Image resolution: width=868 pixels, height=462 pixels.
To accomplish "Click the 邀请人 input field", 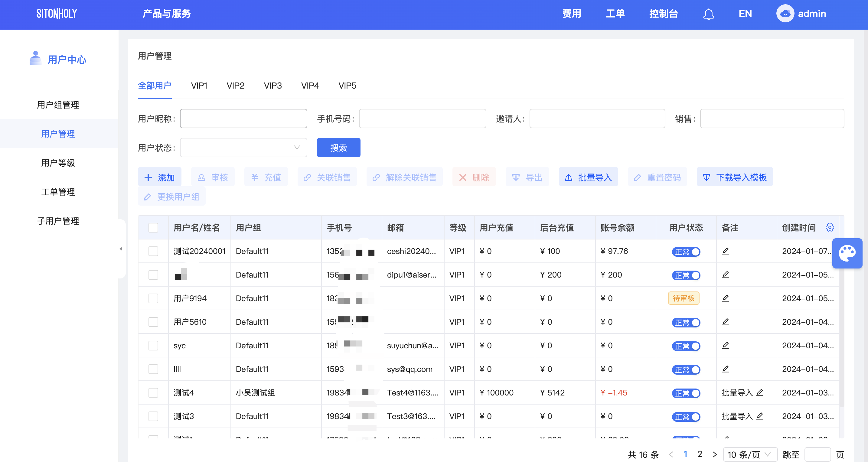I will point(597,119).
